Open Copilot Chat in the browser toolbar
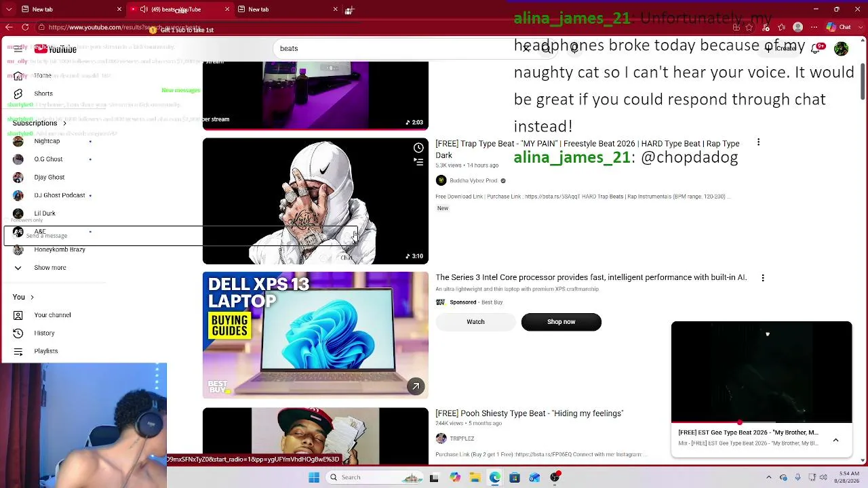This screenshot has width=868, height=488. point(839,27)
